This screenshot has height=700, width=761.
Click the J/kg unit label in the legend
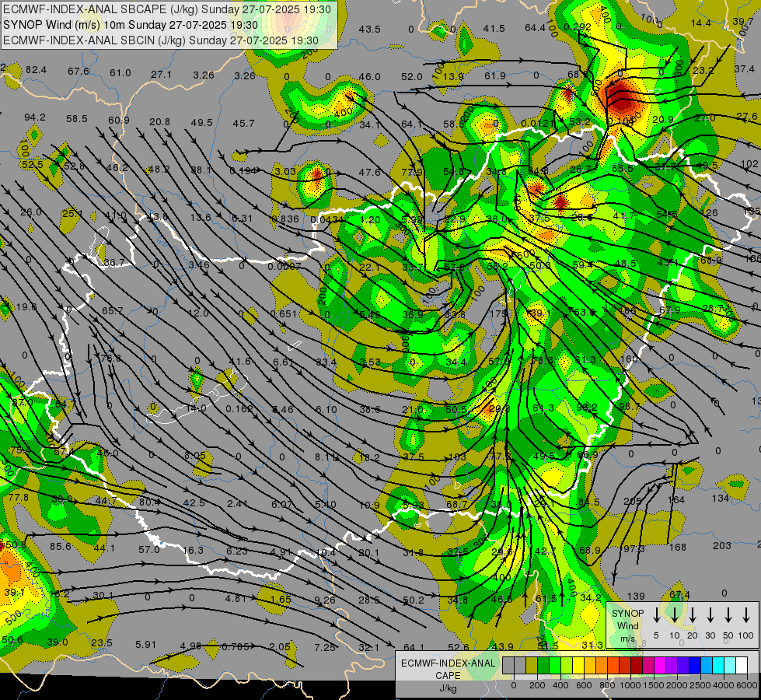[448, 688]
